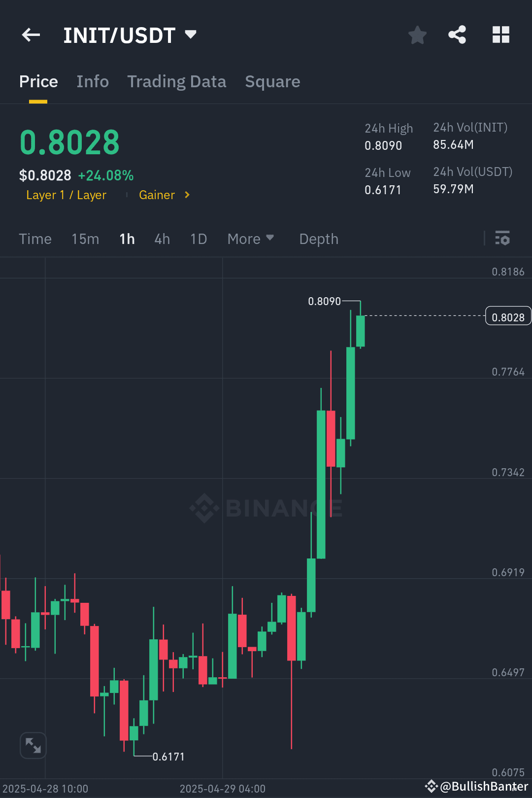Select the 15m candle timeframe
The image size is (532, 798).
(85, 239)
